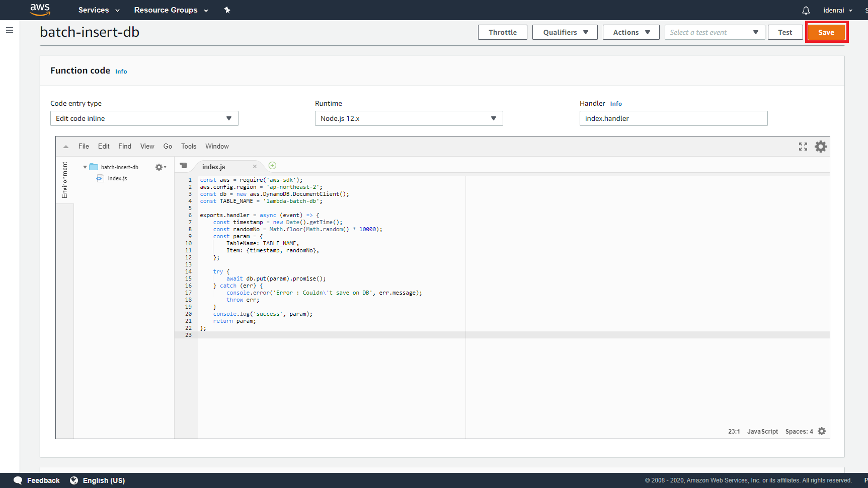Open a new editor tab with the plus icon
The width and height of the screenshot is (868, 488).
click(272, 165)
